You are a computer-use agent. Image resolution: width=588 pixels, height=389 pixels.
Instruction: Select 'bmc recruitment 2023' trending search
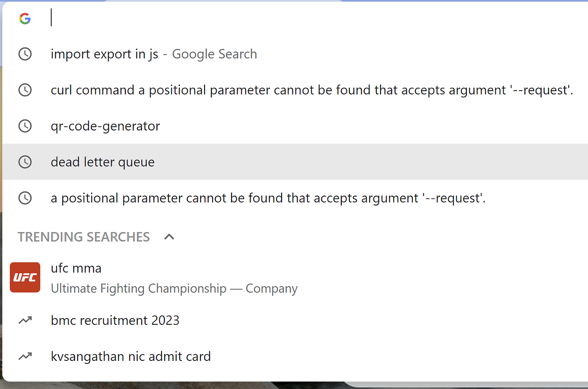115,321
